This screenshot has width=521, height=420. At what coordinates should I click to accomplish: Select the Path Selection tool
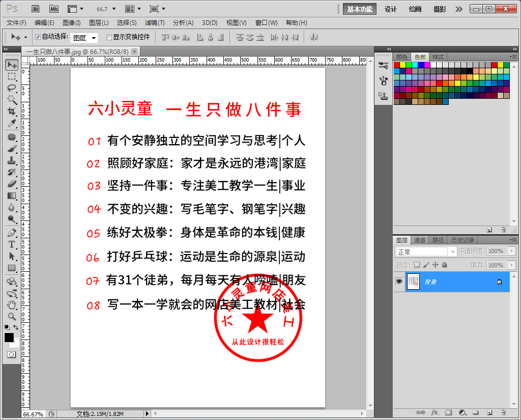click(12, 256)
